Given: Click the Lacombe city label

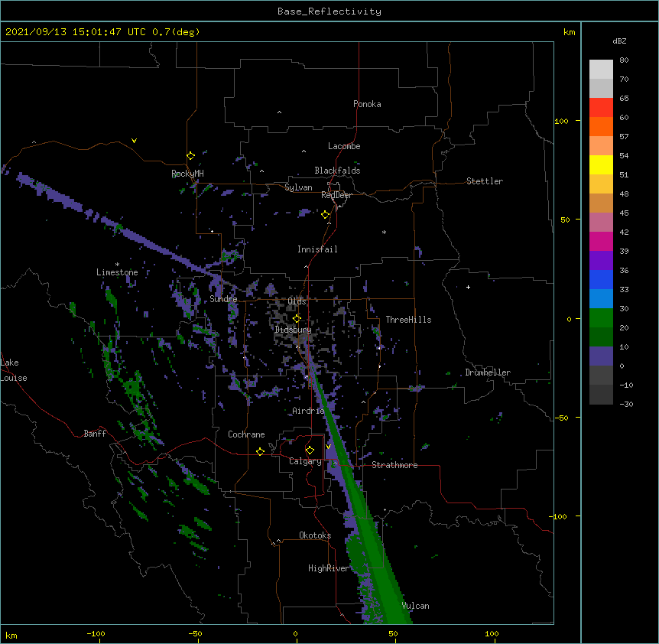Looking at the screenshot, I should click(x=344, y=146).
